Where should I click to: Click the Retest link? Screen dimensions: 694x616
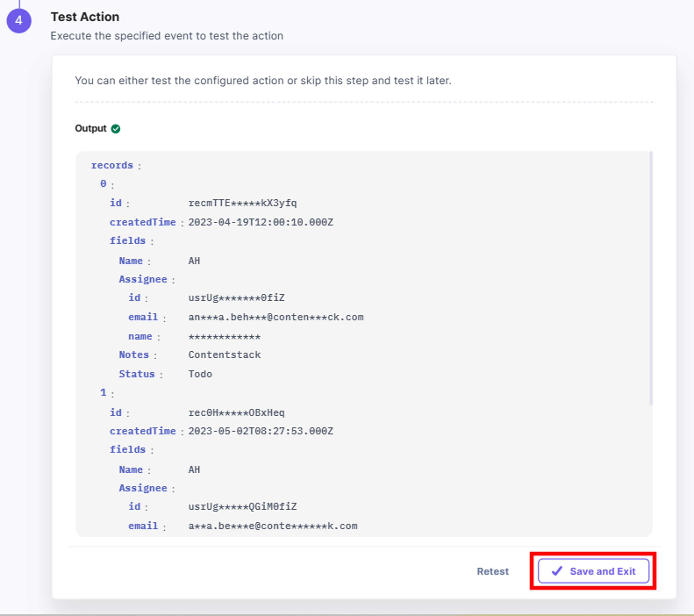tap(493, 571)
